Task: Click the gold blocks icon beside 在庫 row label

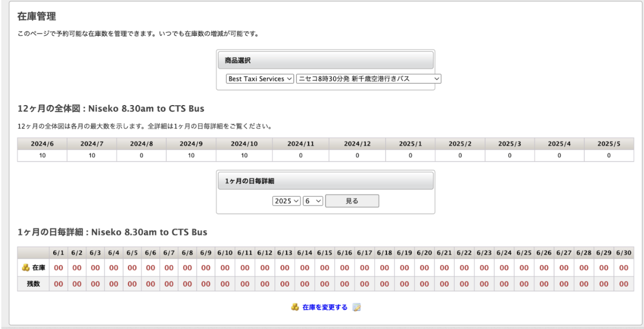Action: click(x=25, y=267)
